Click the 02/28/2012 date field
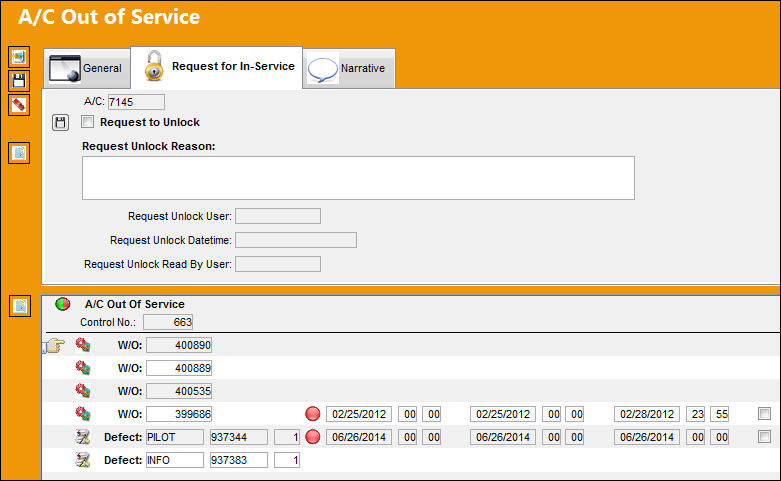Screen dimensions: 781x481 coord(647,414)
